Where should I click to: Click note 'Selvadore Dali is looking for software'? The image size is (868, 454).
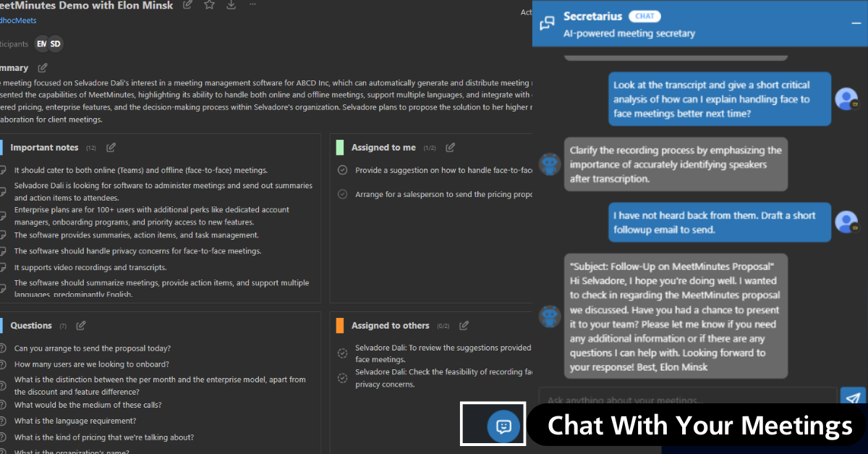tap(163, 192)
